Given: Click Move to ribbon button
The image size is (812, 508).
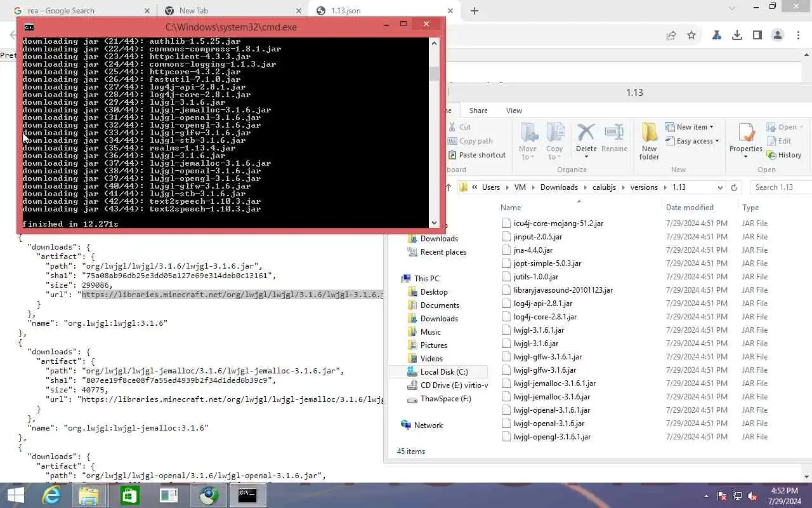Looking at the screenshot, I should tap(528, 141).
